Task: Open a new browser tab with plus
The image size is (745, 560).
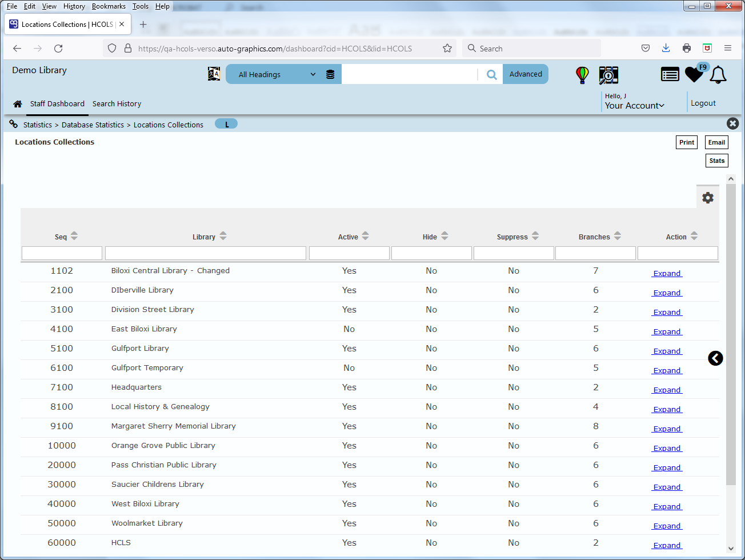Action: point(143,25)
